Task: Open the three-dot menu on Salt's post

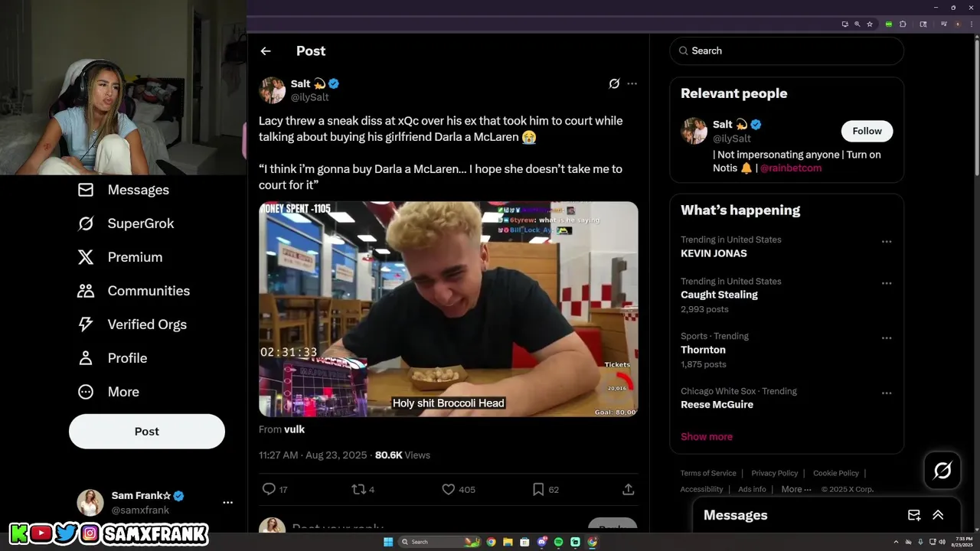Action: click(x=632, y=83)
